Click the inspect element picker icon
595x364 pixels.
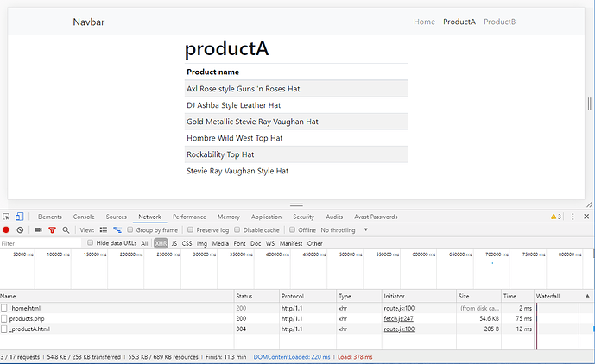[x=7, y=217]
